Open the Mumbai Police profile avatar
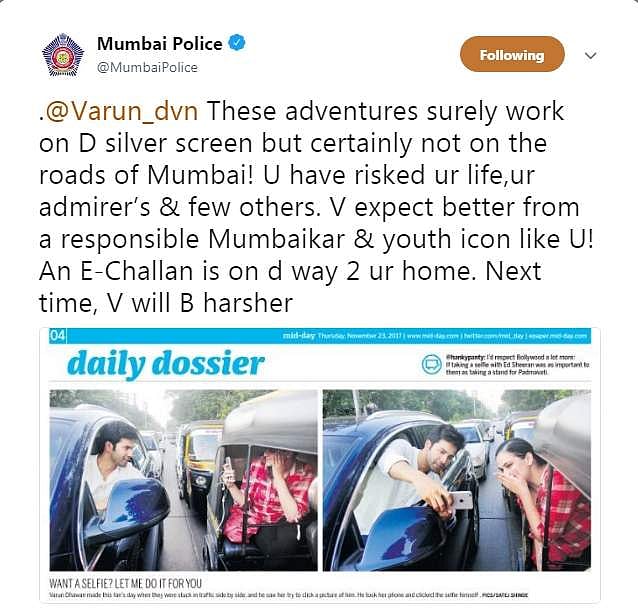The image size is (638, 610). (x=62, y=55)
